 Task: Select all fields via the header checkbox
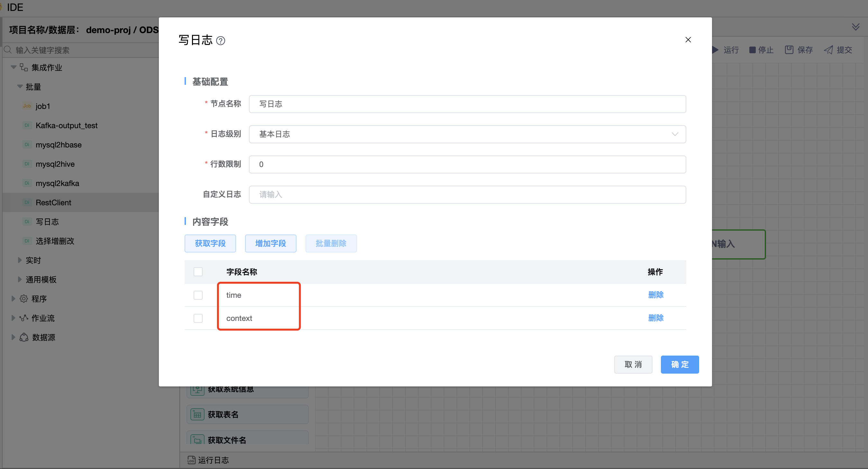[x=198, y=272]
